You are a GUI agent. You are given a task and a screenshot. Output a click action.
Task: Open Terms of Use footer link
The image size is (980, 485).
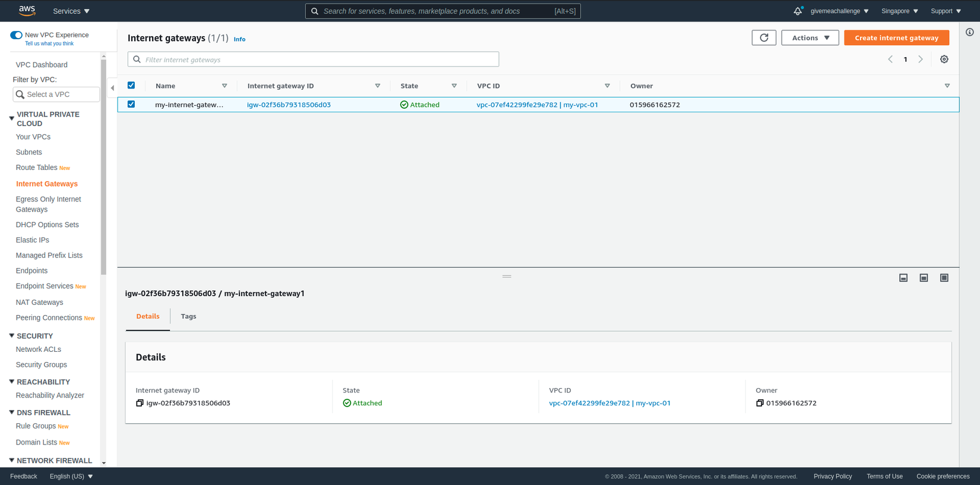point(884,476)
